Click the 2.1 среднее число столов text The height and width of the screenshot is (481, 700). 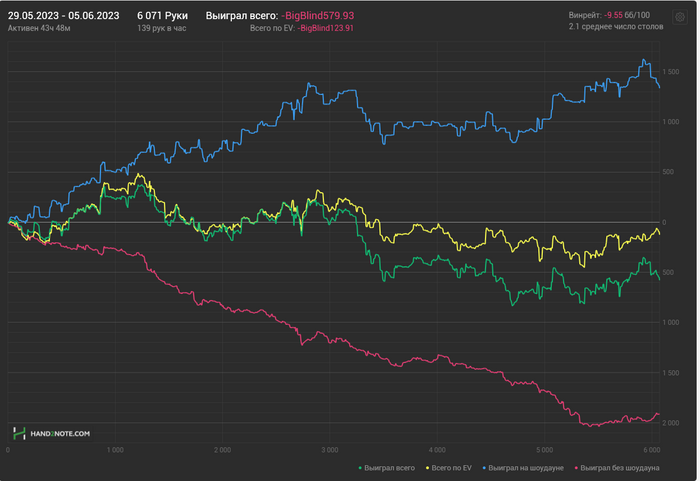[x=614, y=28]
